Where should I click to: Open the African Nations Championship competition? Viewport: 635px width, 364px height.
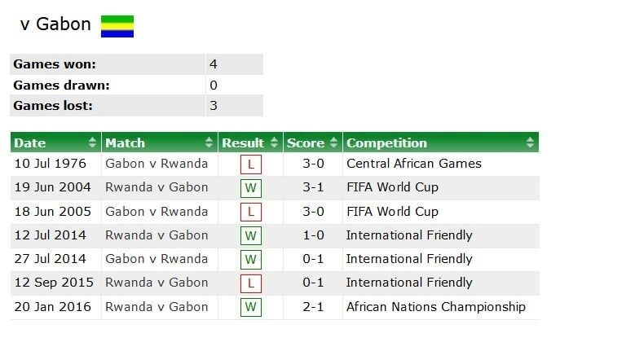pos(436,307)
